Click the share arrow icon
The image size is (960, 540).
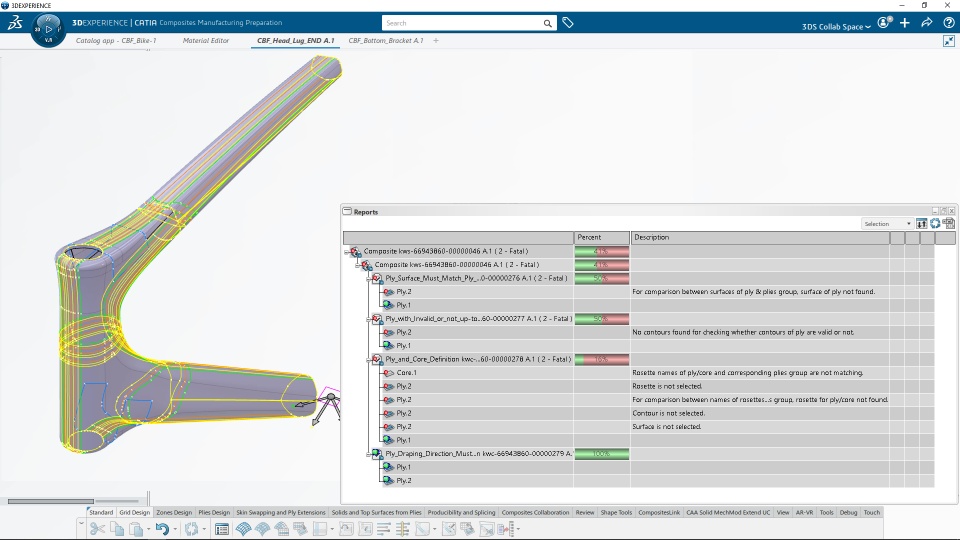[926, 23]
